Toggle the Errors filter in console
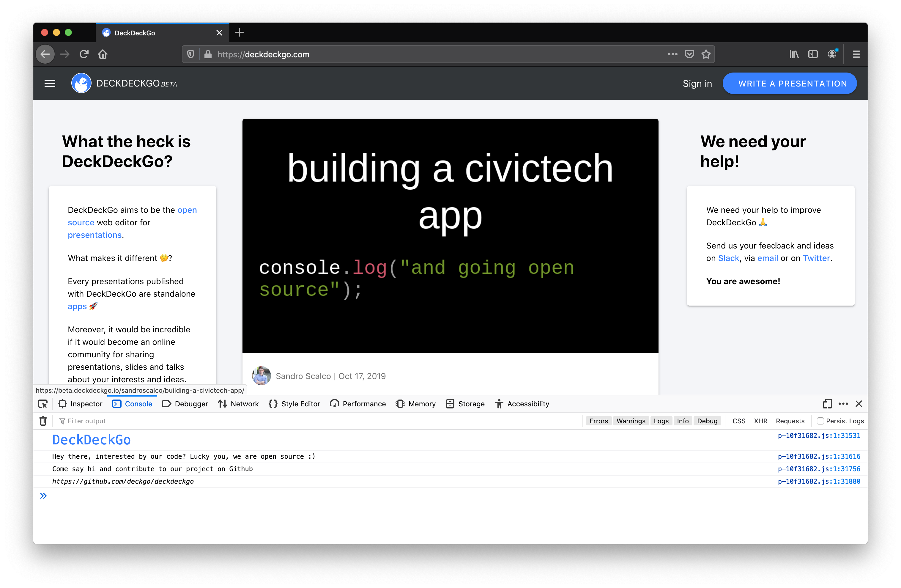 598,421
